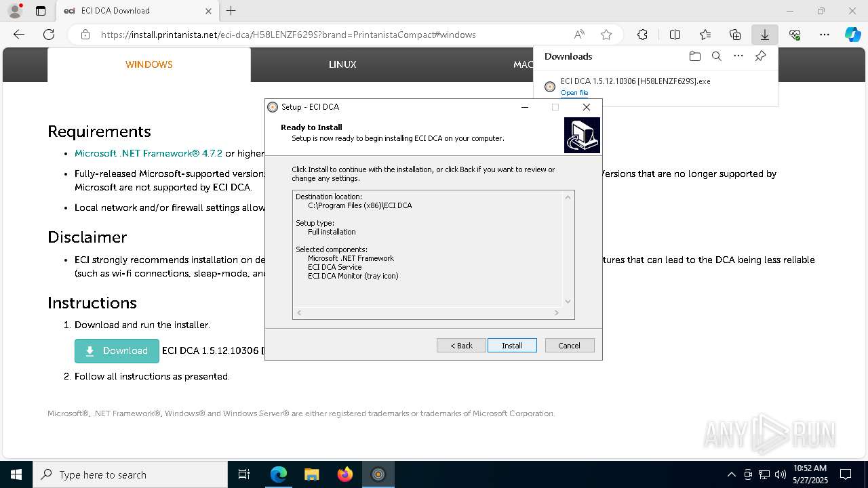868x488 pixels.
Task: Open the volume control tray icon
Action: 781,474
